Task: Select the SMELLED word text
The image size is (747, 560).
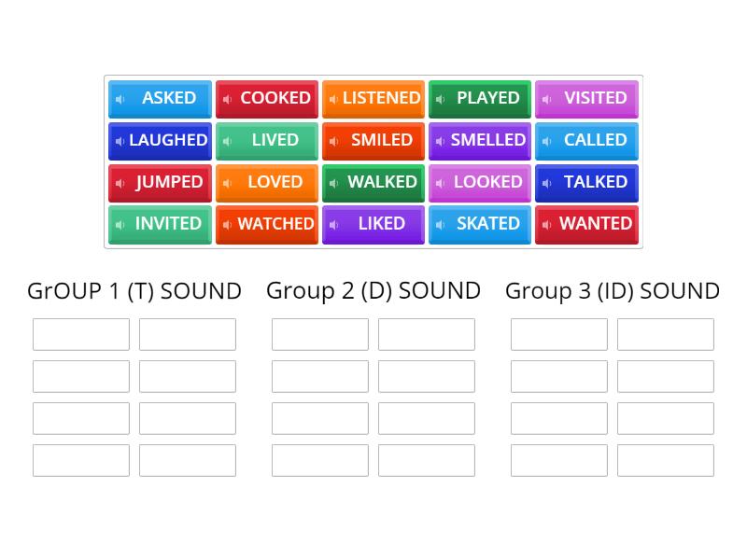Action: (488, 139)
